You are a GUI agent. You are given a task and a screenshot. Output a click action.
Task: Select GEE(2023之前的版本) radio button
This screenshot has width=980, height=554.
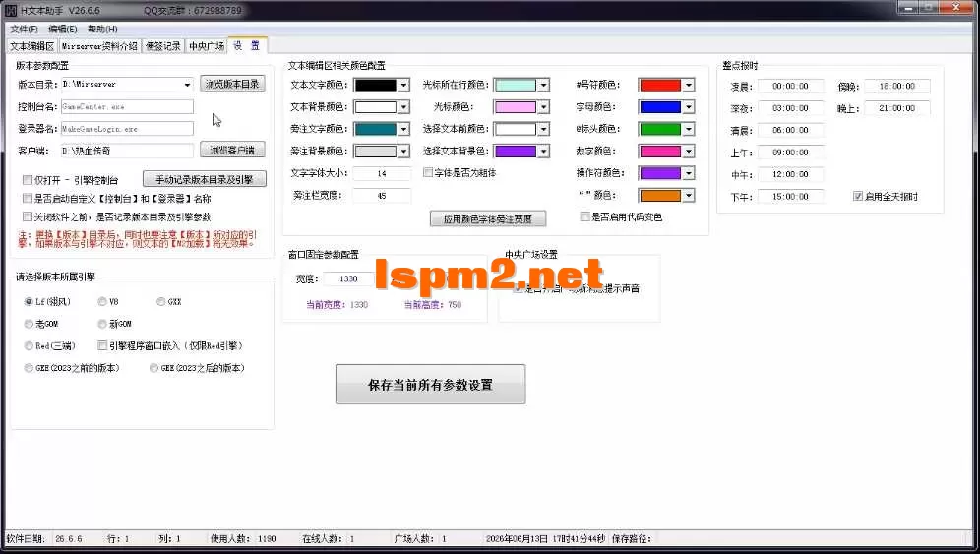coord(29,368)
